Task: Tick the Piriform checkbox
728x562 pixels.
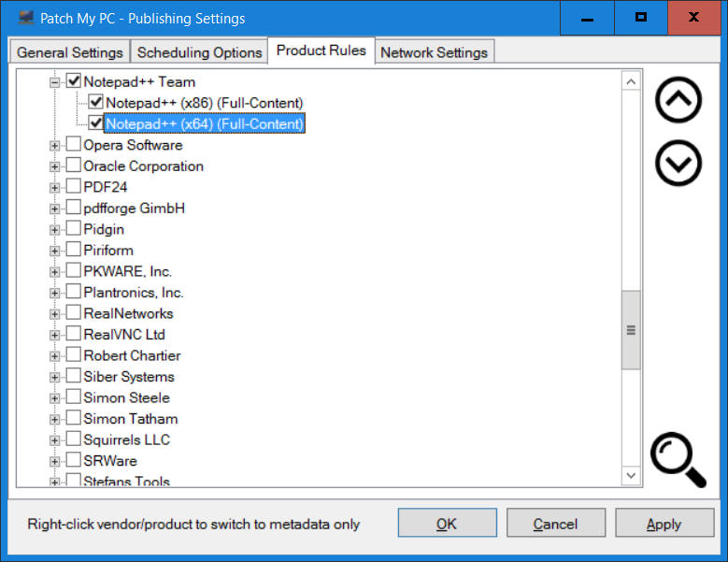Action: tap(73, 249)
